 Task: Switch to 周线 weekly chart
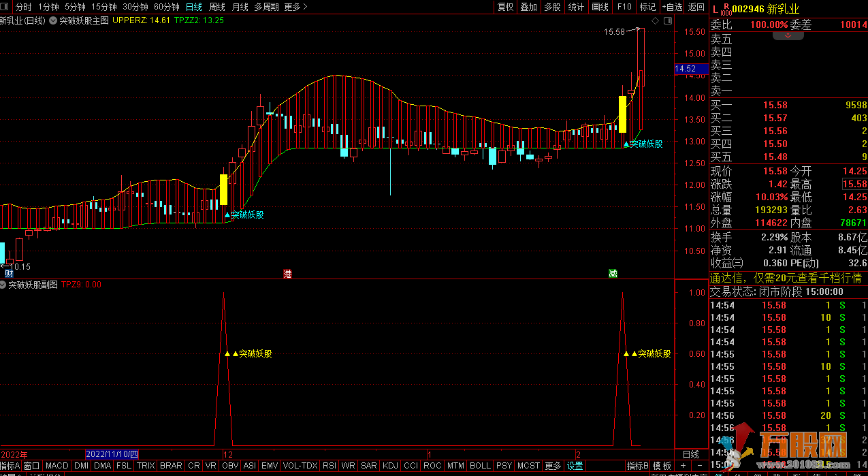pos(217,7)
